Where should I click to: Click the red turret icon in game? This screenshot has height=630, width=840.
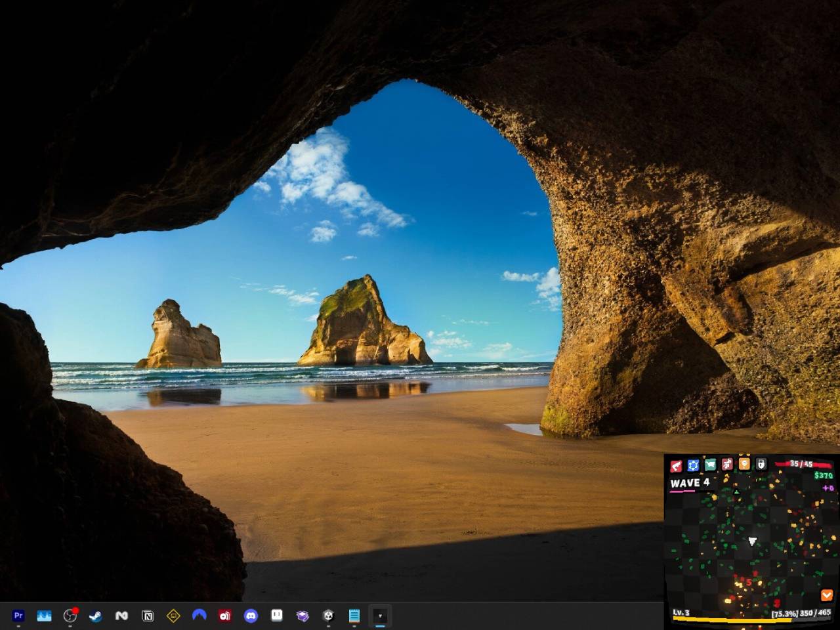(676, 465)
